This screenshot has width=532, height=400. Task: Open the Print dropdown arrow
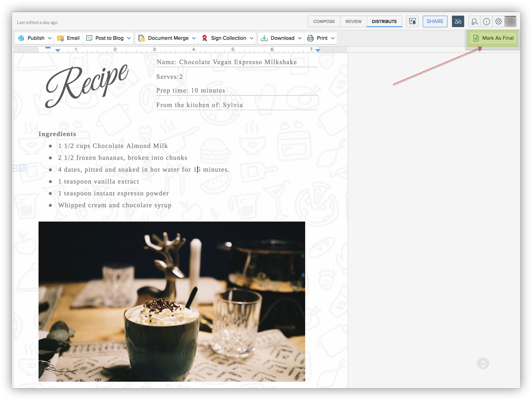333,38
